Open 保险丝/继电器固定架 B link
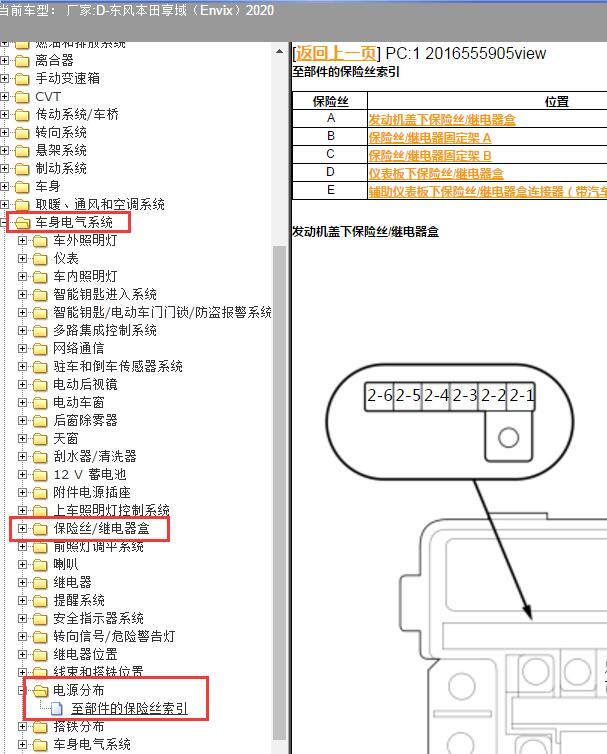Image resolution: width=607 pixels, height=754 pixels. tap(430, 155)
